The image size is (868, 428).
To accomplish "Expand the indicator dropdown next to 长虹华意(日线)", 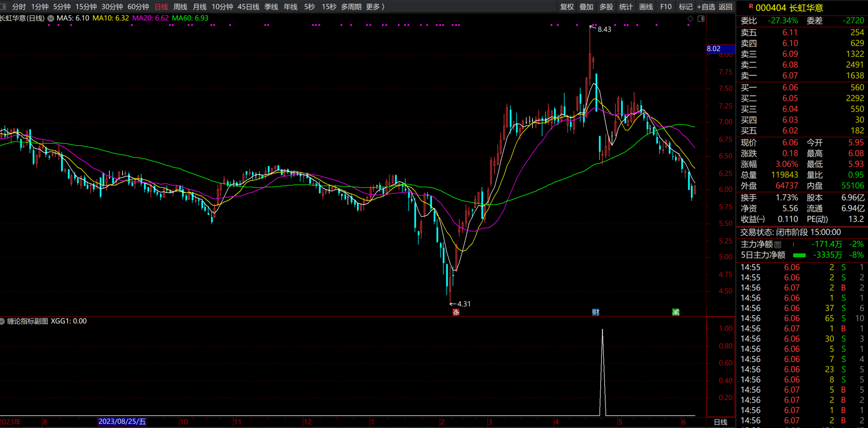I will tap(51, 19).
